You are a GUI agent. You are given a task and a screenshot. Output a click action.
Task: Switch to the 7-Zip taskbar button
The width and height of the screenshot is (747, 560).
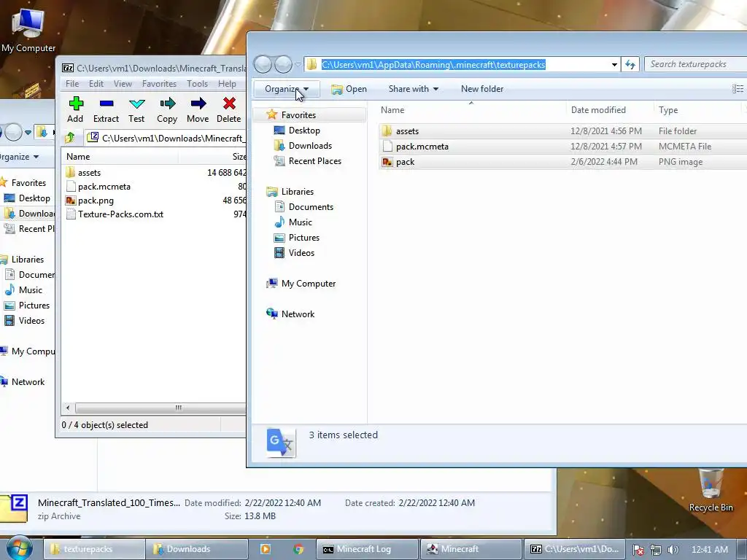575,549
